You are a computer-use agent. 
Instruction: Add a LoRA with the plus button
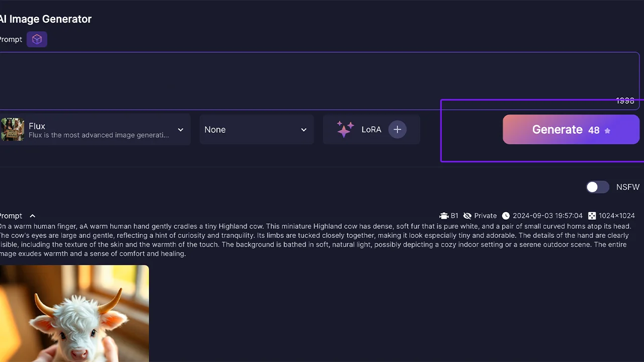[x=397, y=129]
